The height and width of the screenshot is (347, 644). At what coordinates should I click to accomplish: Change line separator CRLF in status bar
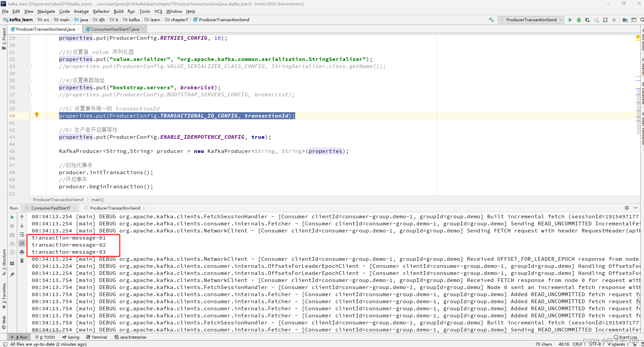tap(579, 344)
